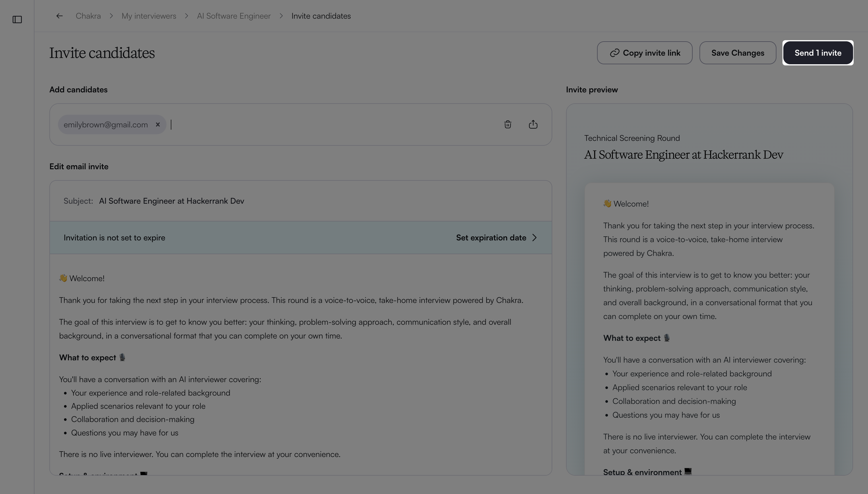Screen dimensions: 868x494
Task: Click the upload candidates icon
Action: click(533, 125)
